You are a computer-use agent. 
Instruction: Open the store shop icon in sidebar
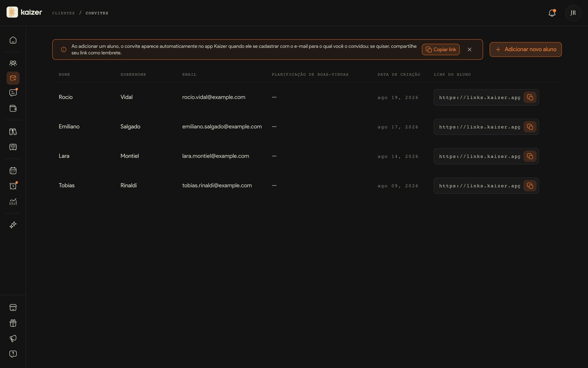[x=13, y=307]
